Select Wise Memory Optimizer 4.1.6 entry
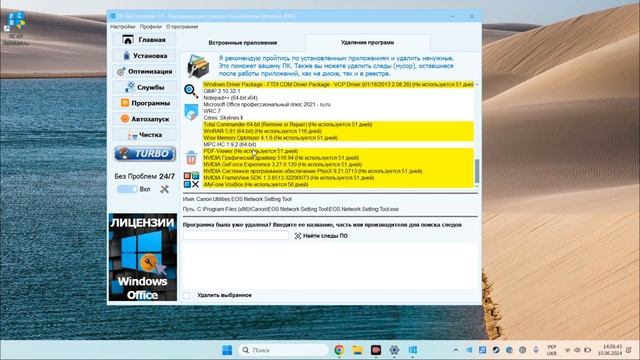640x360 pixels. pos(338,138)
